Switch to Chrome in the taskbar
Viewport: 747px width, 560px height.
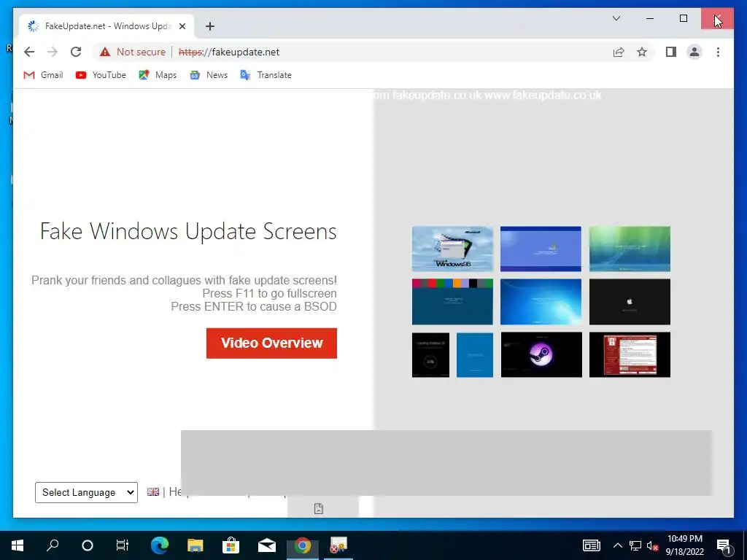303,545
